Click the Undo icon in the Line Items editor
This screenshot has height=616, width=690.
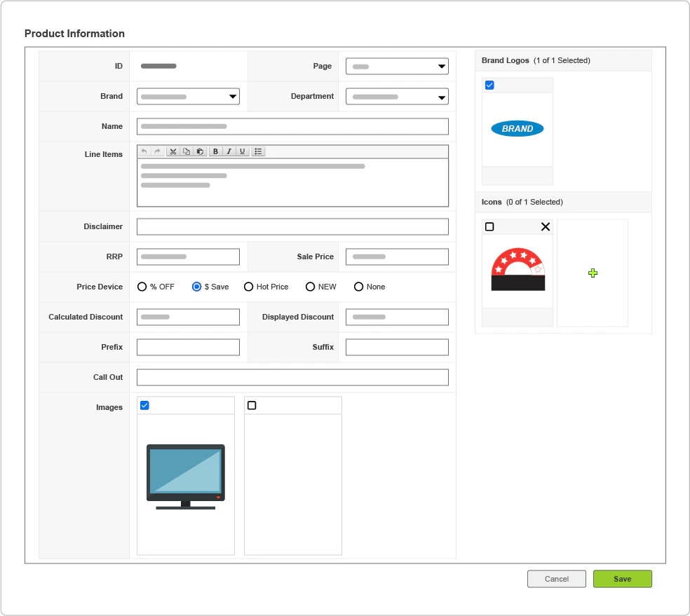144,151
